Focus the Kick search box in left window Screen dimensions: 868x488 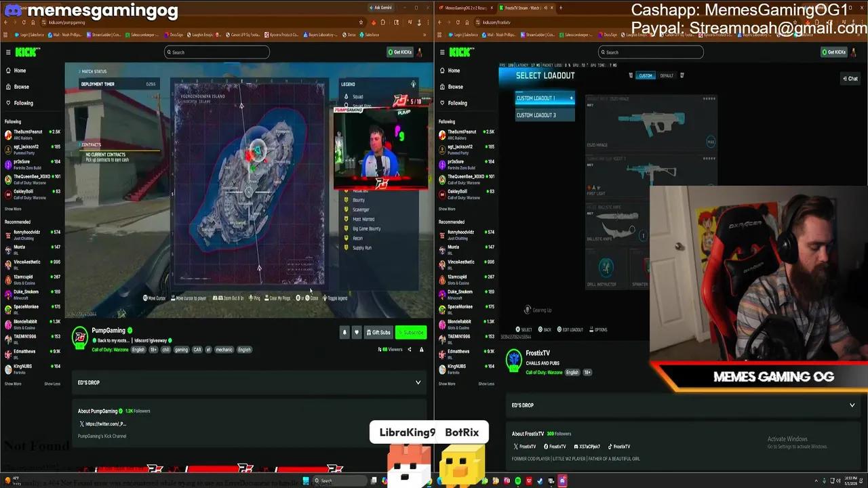click(216, 52)
